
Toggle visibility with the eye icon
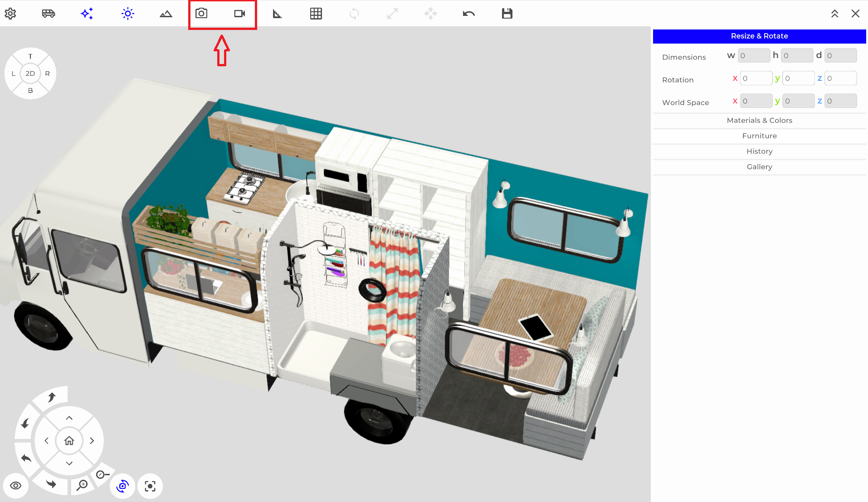click(15, 486)
